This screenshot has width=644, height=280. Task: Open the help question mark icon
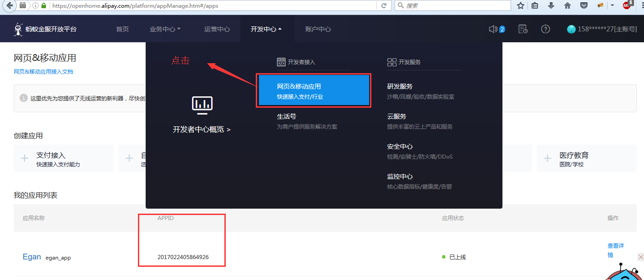click(545, 29)
